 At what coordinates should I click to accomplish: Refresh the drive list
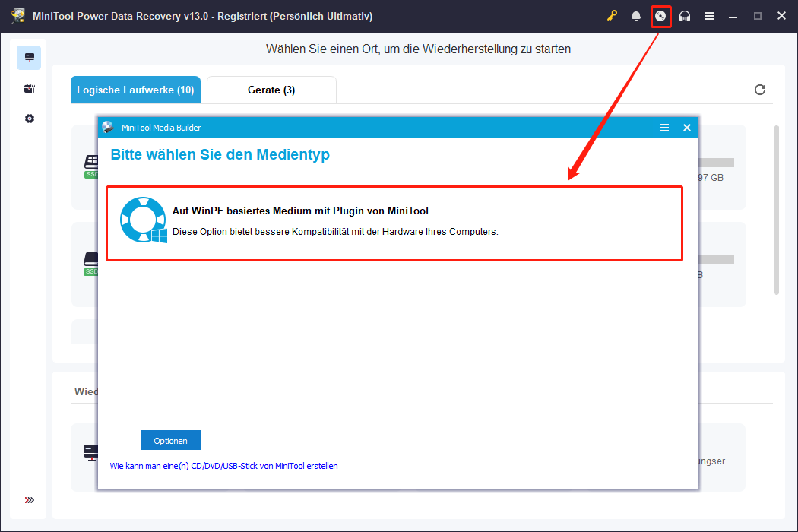760,90
